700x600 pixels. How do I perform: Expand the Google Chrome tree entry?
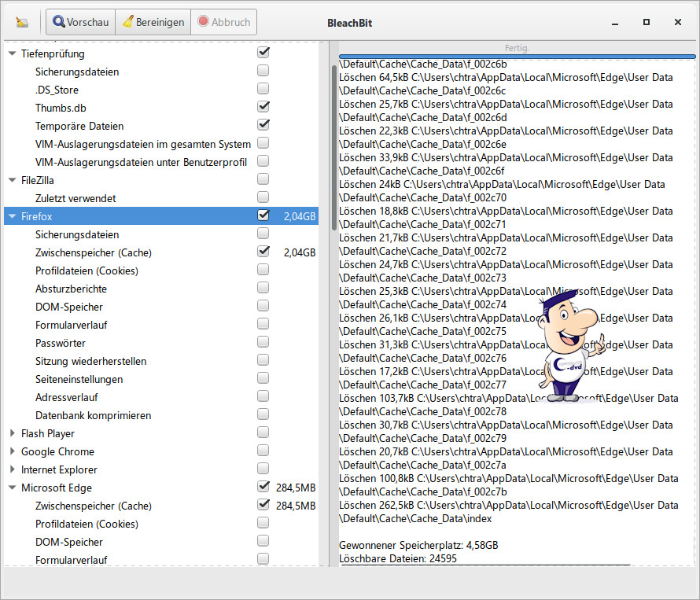[13, 451]
